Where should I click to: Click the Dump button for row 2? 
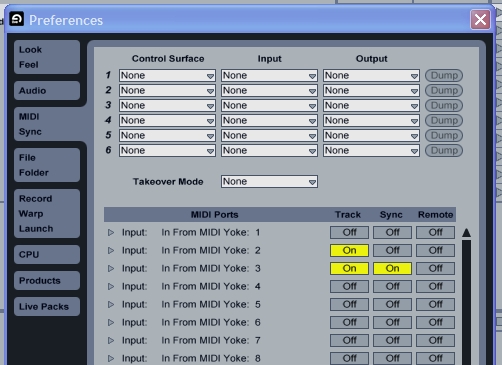point(444,91)
